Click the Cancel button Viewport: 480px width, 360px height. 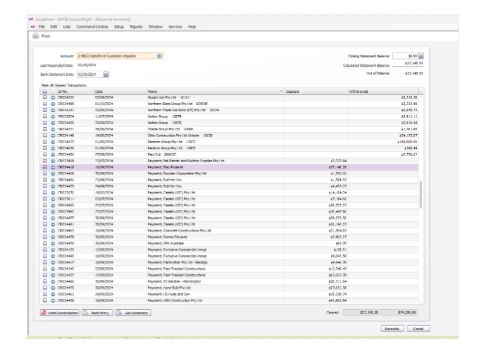(x=418, y=329)
